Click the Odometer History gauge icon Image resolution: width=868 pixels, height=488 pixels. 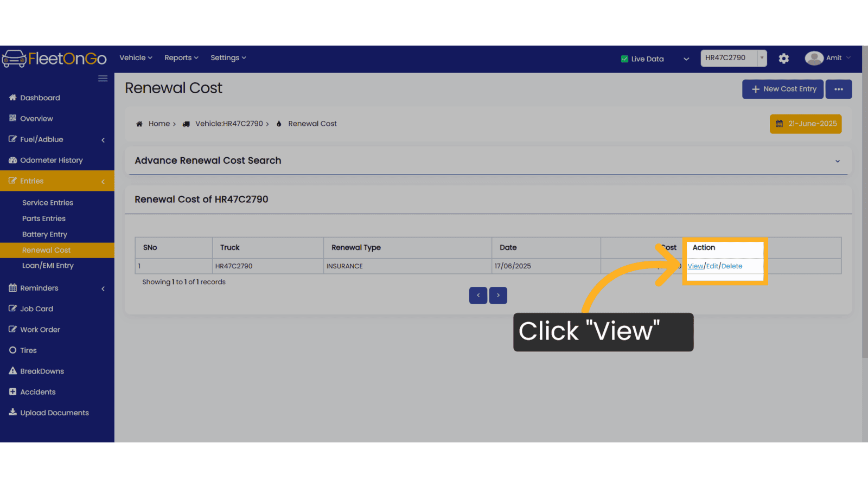(12, 160)
